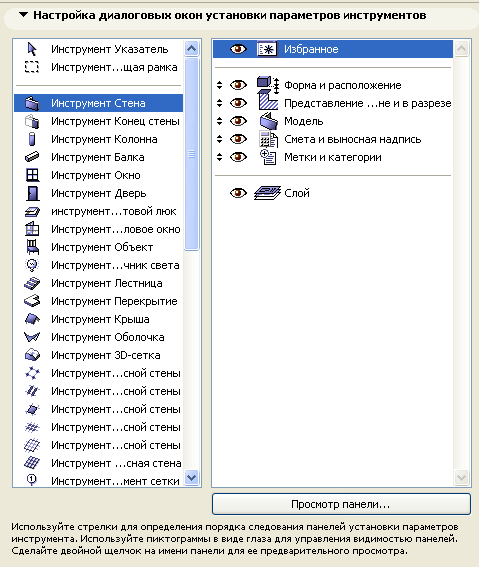Toggle eye for Смета и выносная надпись

click(x=238, y=139)
